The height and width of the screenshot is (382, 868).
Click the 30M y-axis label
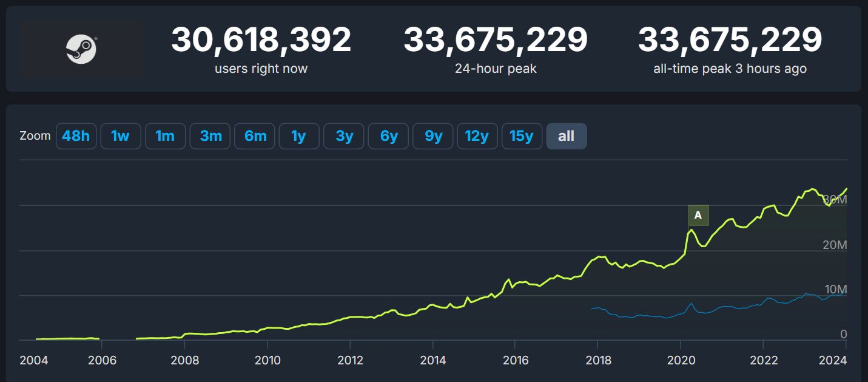click(835, 200)
